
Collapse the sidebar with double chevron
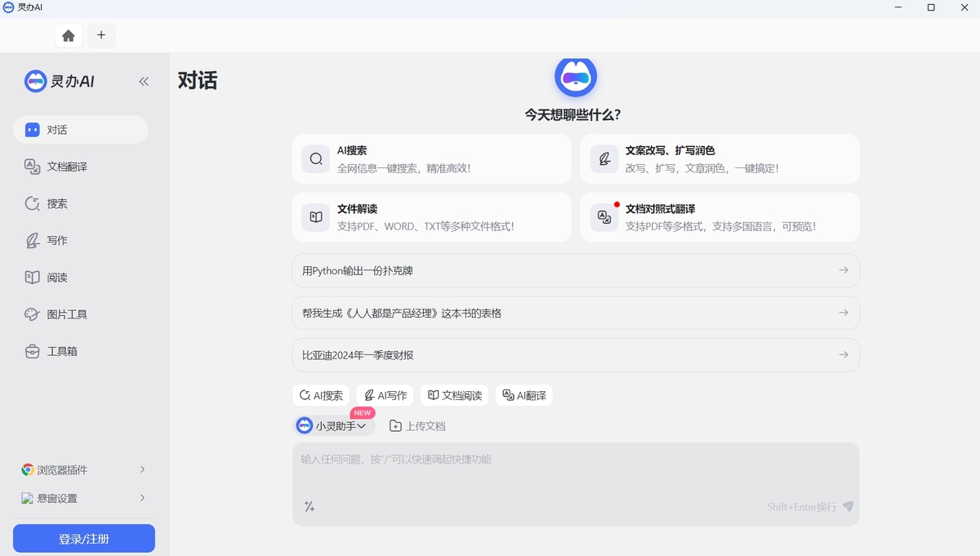tap(144, 81)
